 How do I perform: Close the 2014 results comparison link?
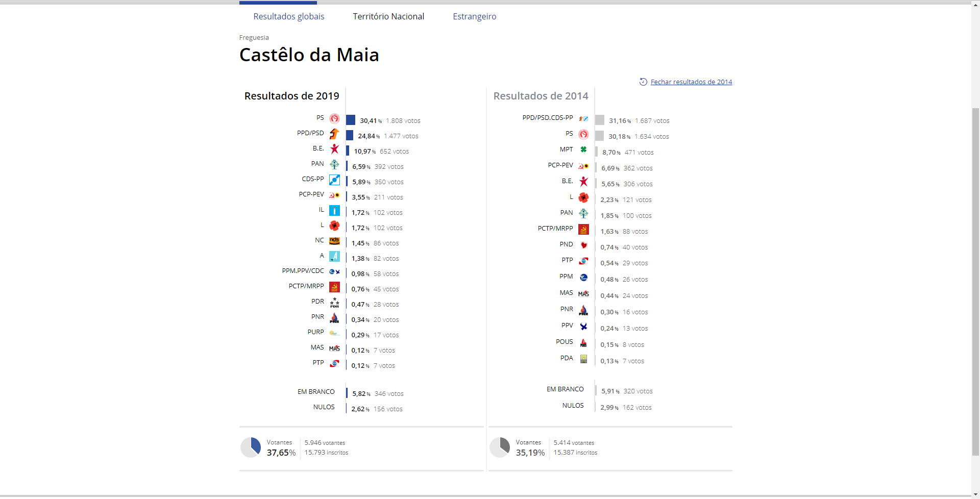(x=691, y=82)
